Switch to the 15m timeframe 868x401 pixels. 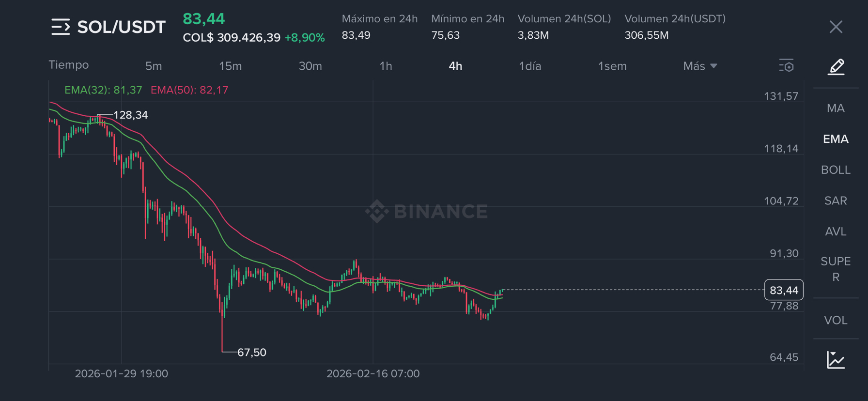click(230, 66)
